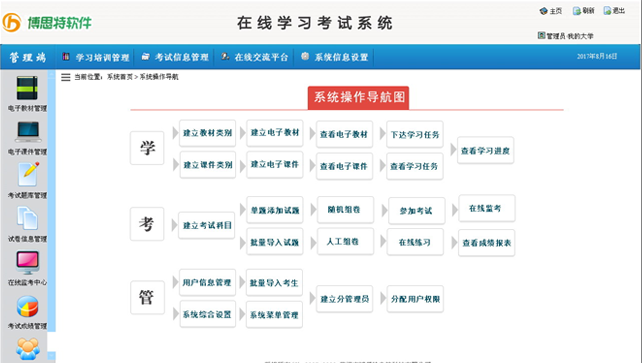Viewport: 642px width, 363px height.
Task: Click 系统菜单管理 button
Action: pos(274,315)
